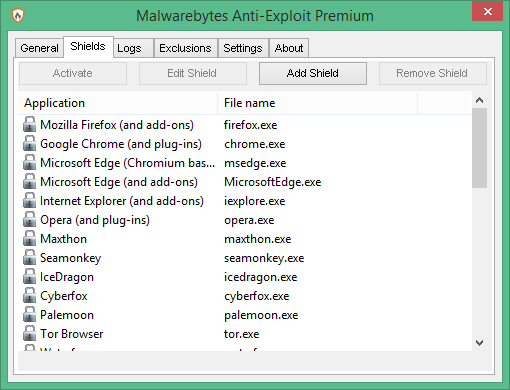Click the lock icon beside Seamonkey

[x=30, y=257]
